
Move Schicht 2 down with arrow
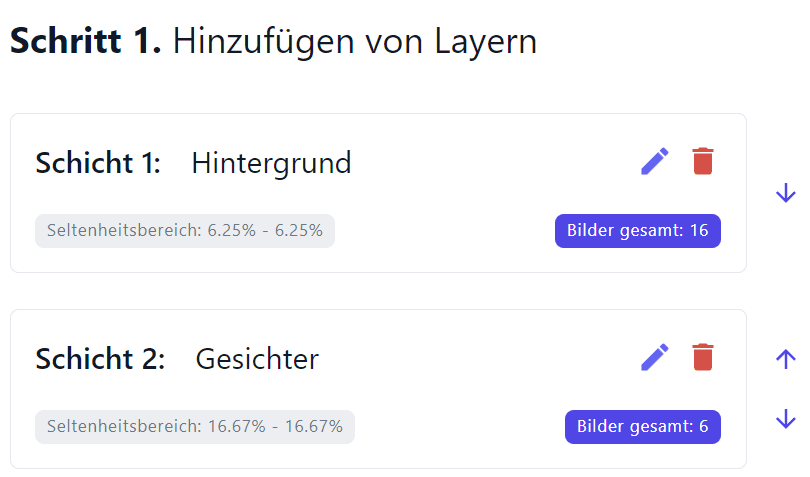[785, 419]
